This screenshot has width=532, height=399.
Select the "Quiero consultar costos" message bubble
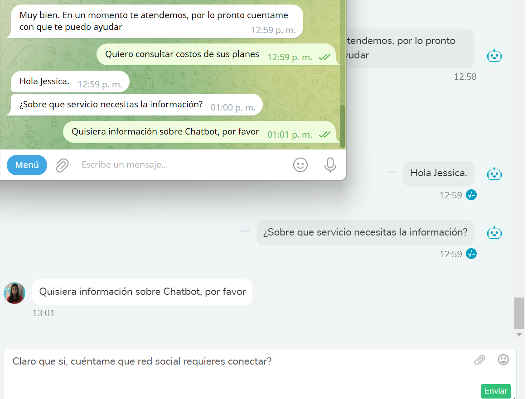click(x=181, y=54)
